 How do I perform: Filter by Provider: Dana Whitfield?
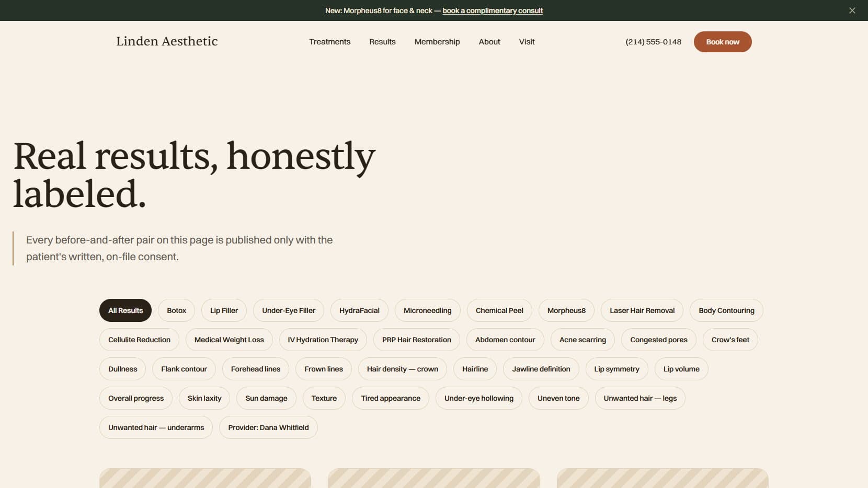point(268,427)
